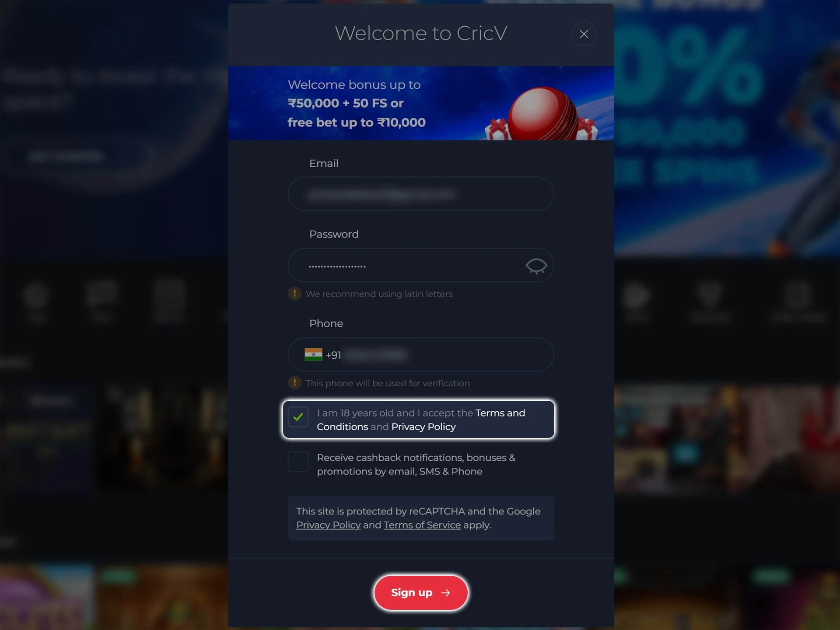Open Privacy Policy link
840x630 pixels.
tap(423, 426)
